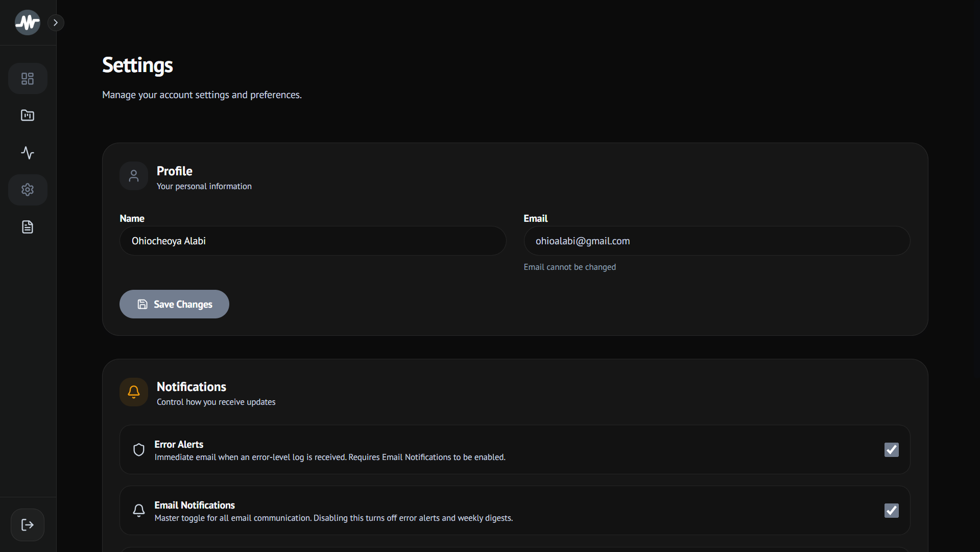Click the Notifications bell icon badge
Viewport: 980px width, 552px height.
[134, 392]
